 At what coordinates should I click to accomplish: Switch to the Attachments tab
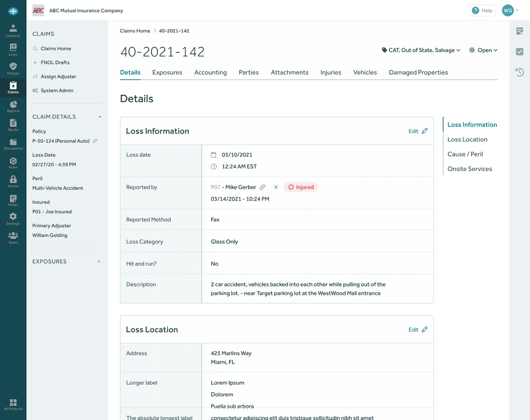290,73
